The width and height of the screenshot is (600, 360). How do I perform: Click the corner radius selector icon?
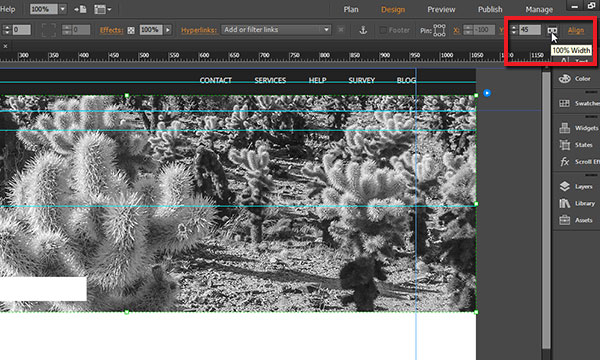pyautogui.click(x=49, y=30)
